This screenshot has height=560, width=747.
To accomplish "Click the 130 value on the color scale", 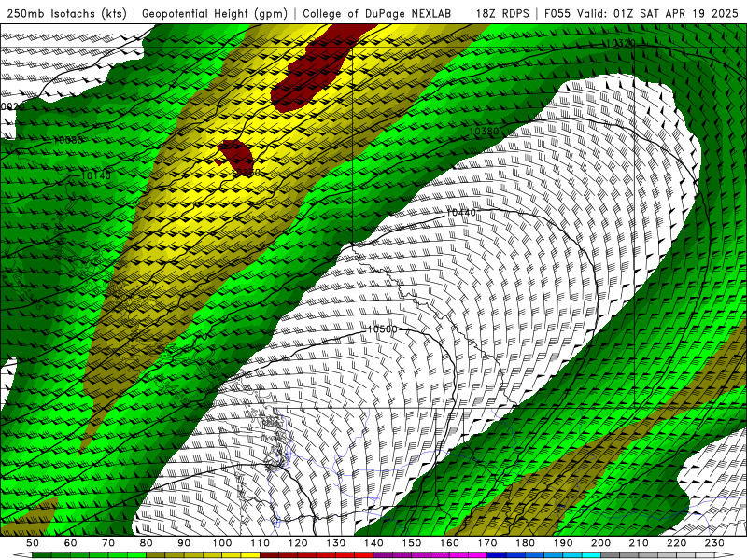I will click(x=336, y=543).
